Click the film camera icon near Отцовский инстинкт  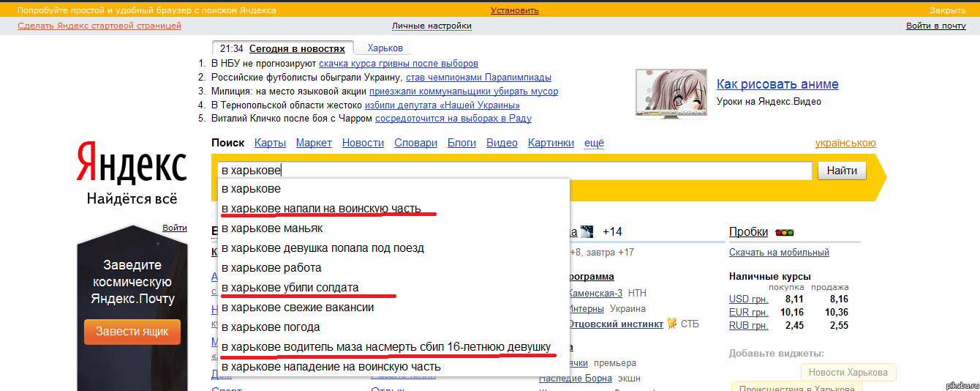(x=671, y=324)
